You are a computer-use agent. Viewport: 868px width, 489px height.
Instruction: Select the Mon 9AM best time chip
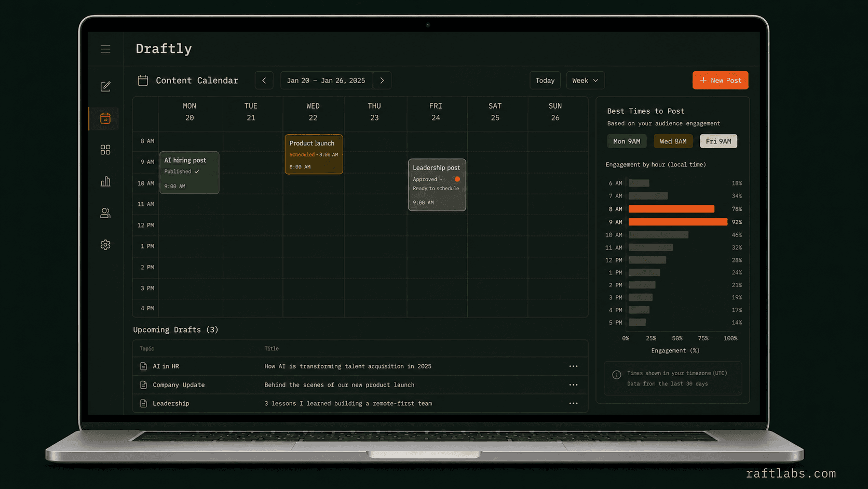tap(627, 141)
